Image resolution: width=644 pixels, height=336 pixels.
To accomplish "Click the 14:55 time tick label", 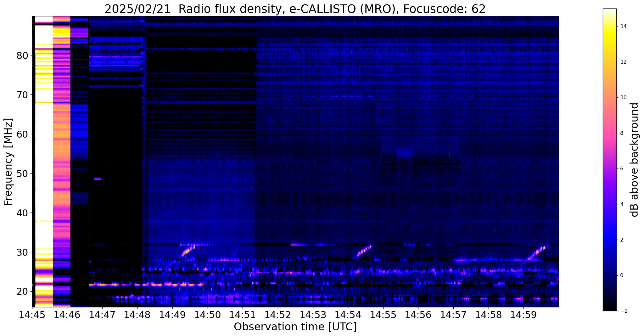I will coord(383,315).
